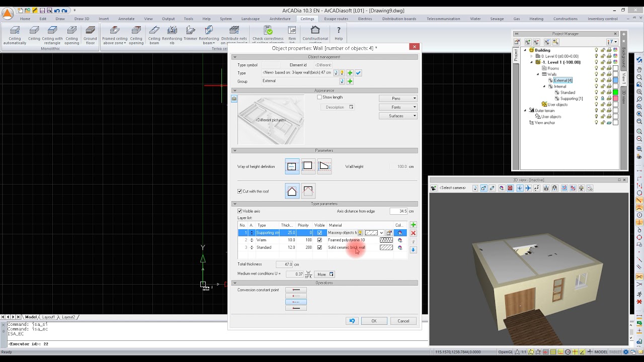Switch to the Landscape ribbon tab
The width and height of the screenshot is (644, 362).
(250, 19)
